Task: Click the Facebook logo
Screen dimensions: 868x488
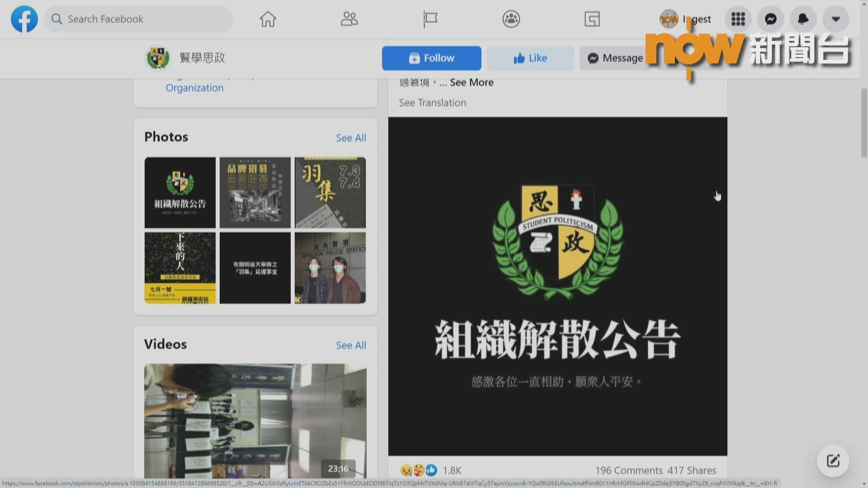Action: [x=24, y=19]
